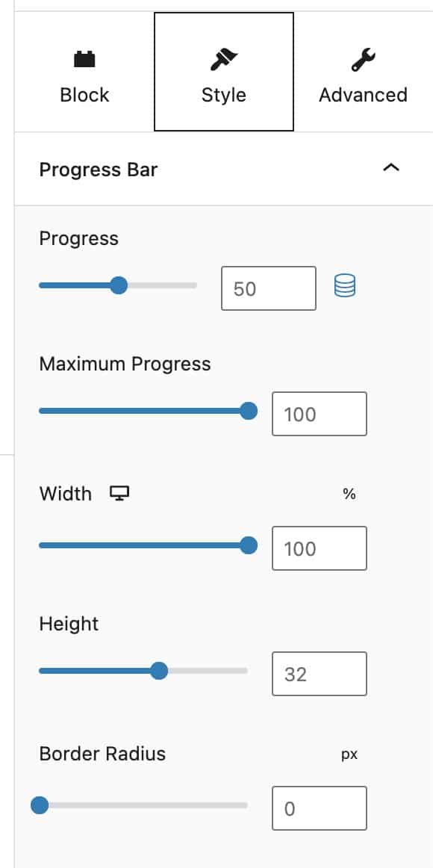This screenshot has height=868, width=433.
Task: Click the Width slider handle
Action: (249, 545)
